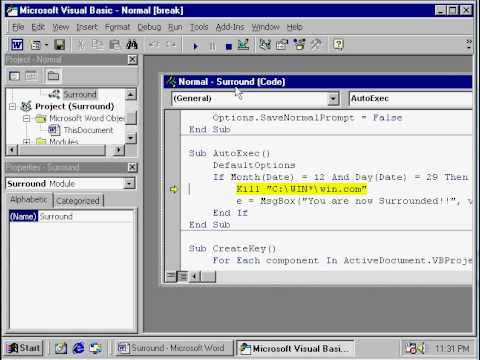Click code window horizontal scroll left arrow

point(196,276)
